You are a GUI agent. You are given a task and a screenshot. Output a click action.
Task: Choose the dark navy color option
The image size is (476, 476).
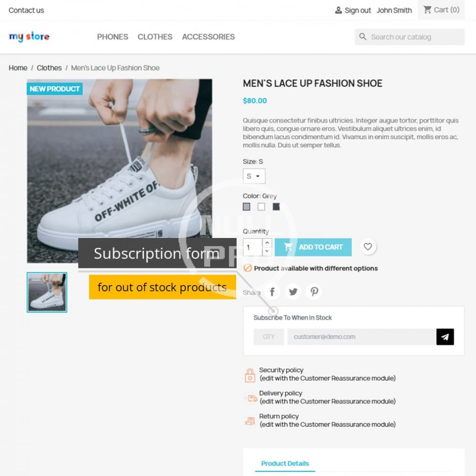[276, 207]
